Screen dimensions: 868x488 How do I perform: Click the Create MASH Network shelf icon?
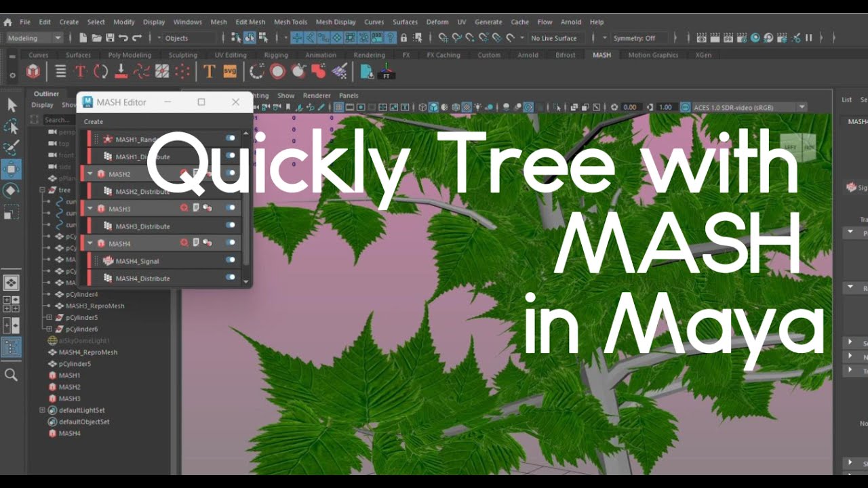[x=33, y=70]
